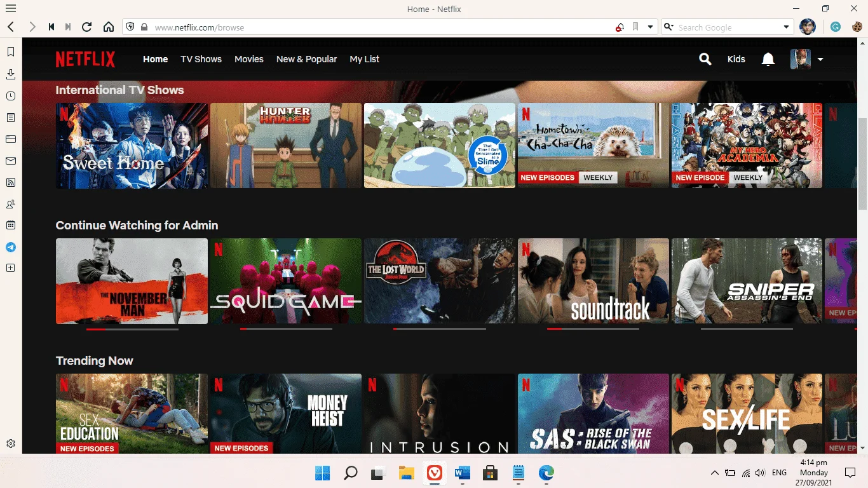Open the Money Heist thumbnail
This screenshot has height=488, width=868.
286,414
